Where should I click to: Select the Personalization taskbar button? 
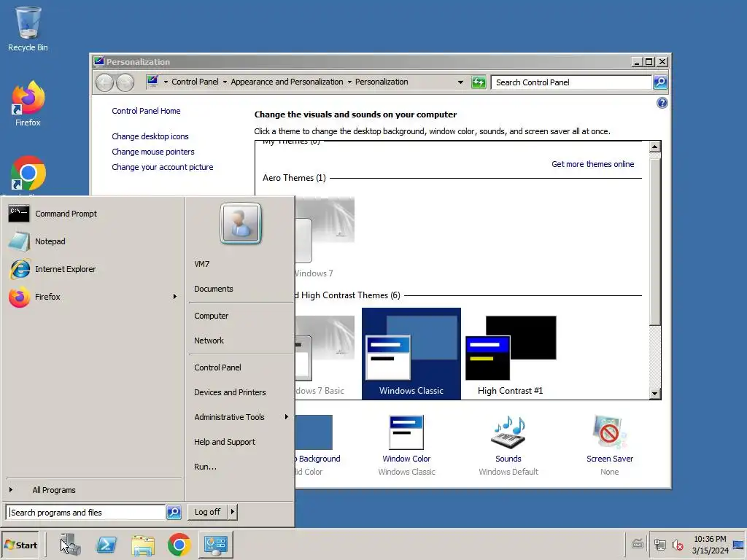(x=216, y=545)
